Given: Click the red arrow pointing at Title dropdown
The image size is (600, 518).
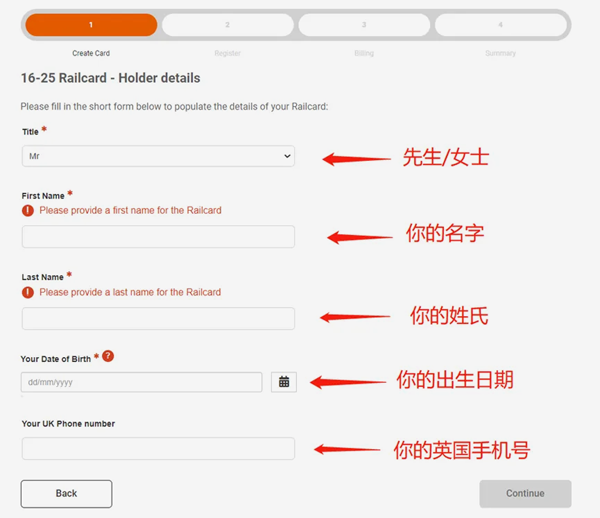Looking at the screenshot, I should (x=355, y=159).
